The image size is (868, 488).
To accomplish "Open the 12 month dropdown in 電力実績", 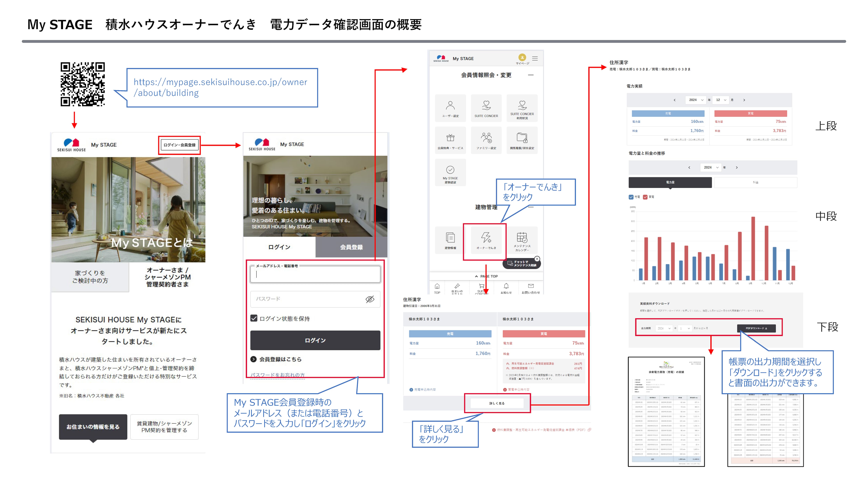I will (721, 100).
